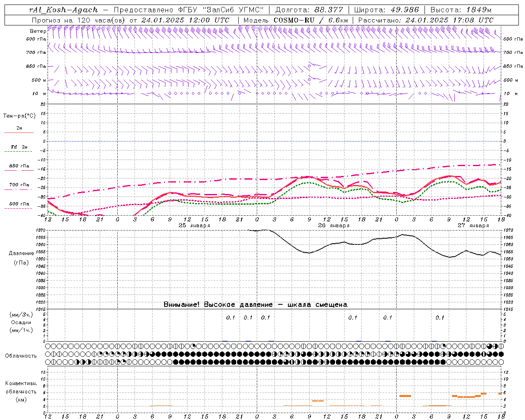
Task: Click the -40 value on left temperature axis
Action: click(x=42, y=215)
